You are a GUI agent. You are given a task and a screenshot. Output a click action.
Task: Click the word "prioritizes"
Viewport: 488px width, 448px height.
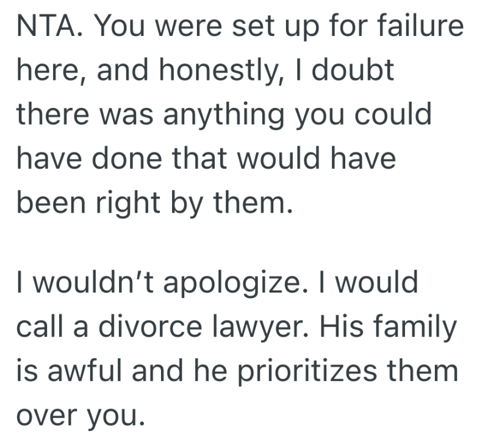(306, 371)
